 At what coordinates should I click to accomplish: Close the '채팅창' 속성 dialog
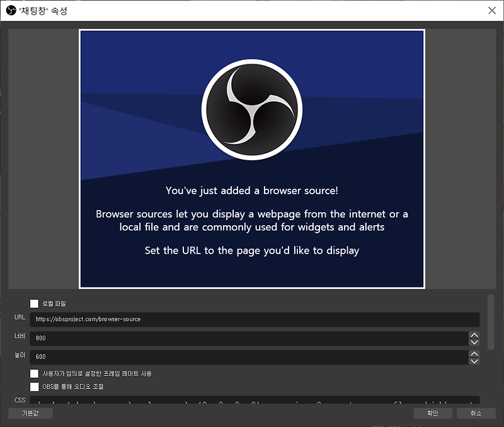click(x=492, y=11)
